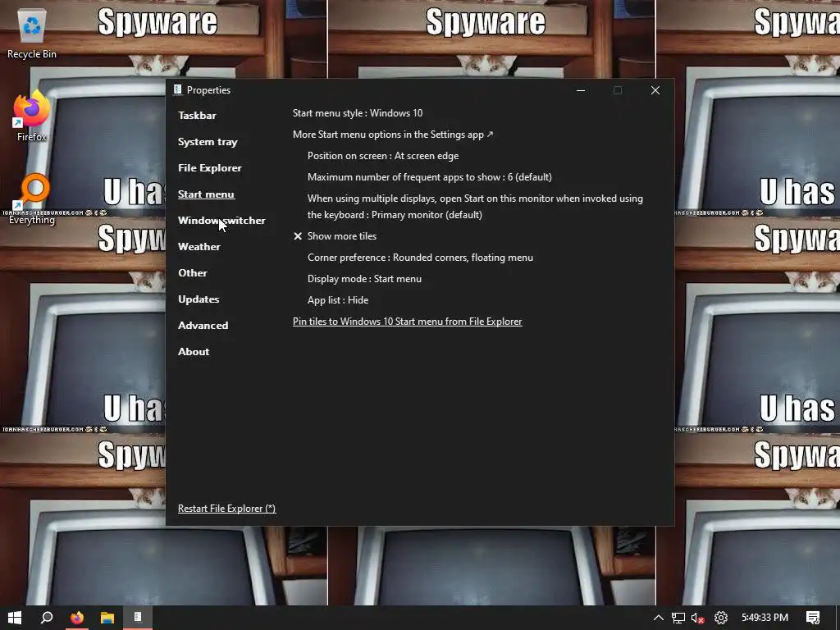This screenshot has width=840, height=630.
Task: Open the network tray icon
Action: pyautogui.click(x=678, y=618)
